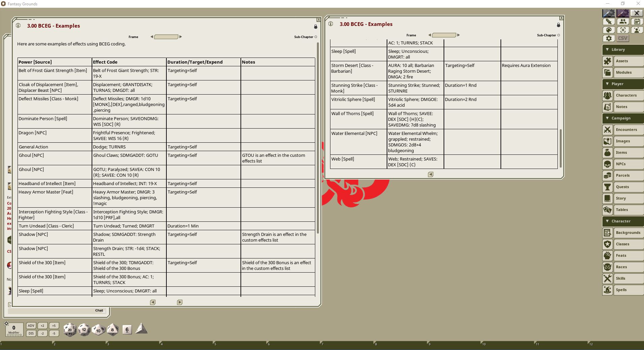Viewport: 644px width, 350px height.
Task: Click the purple pen theme icon
Action: click(x=623, y=13)
